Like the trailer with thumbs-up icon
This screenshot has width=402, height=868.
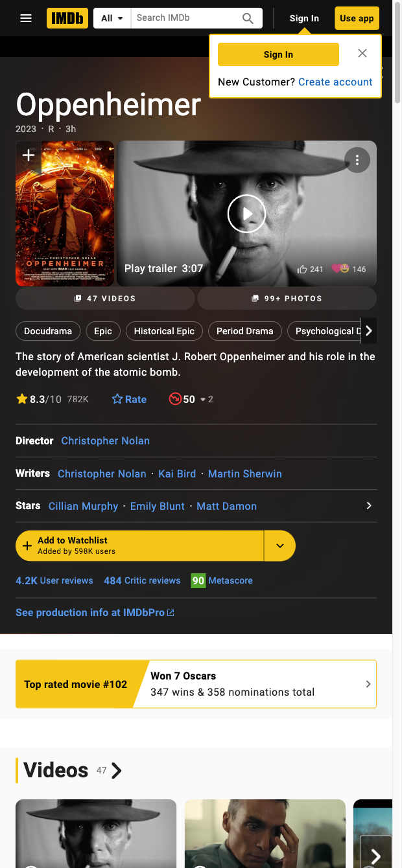coord(302,269)
